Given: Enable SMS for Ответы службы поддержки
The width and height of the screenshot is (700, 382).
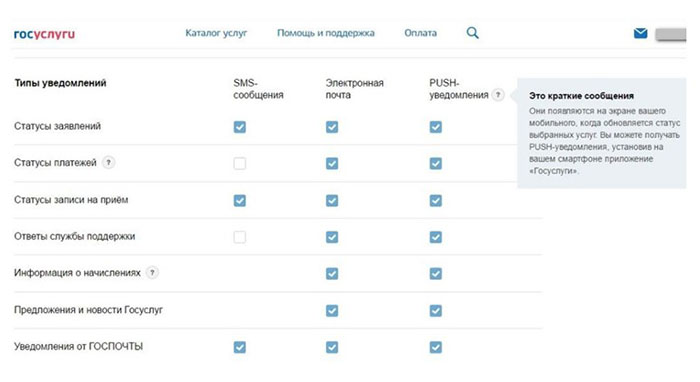Looking at the screenshot, I should [x=240, y=237].
